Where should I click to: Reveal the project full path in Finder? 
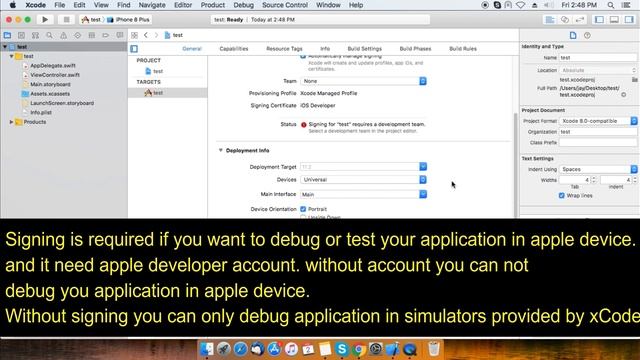coord(624,95)
